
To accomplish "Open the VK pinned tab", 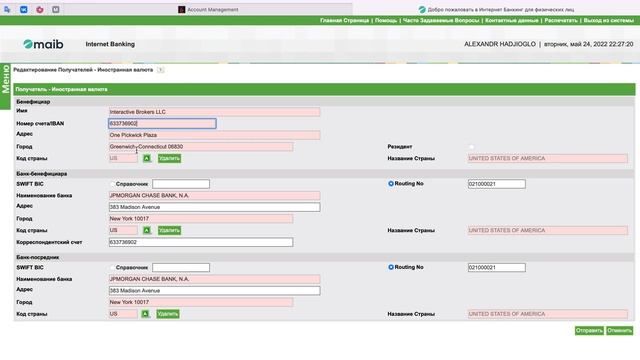I will (x=24, y=9).
